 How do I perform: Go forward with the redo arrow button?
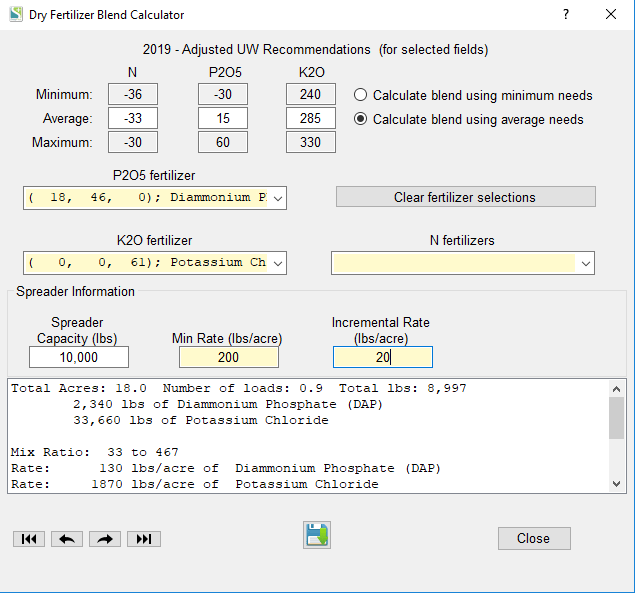click(105, 539)
